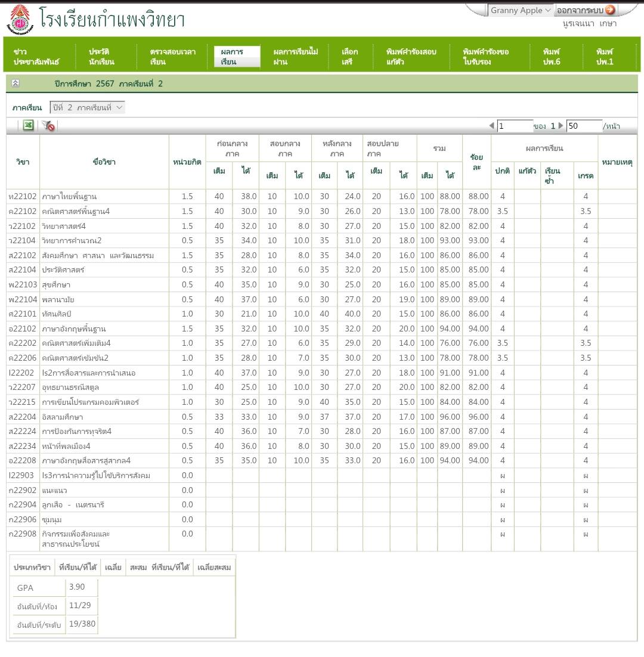This screenshot has width=644, height=657.
Task: Click subject code I22903
Action: pos(21,475)
